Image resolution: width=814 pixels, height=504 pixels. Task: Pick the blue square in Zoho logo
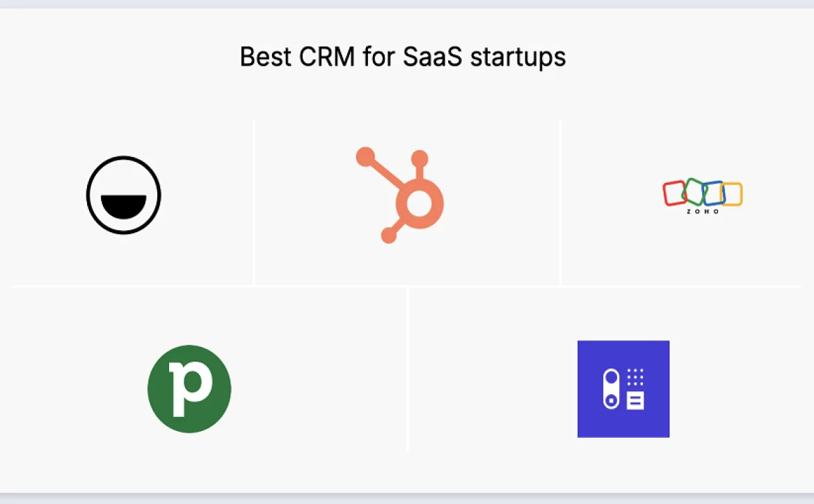(x=712, y=193)
